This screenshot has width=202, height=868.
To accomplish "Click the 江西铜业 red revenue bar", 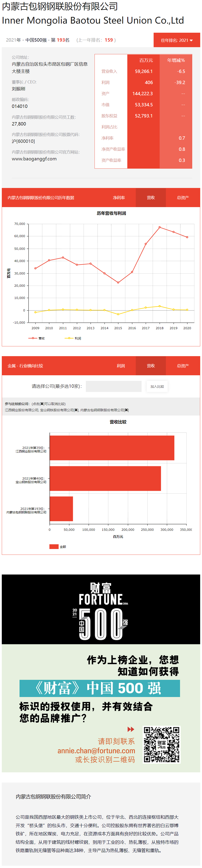I will (112, 448).
